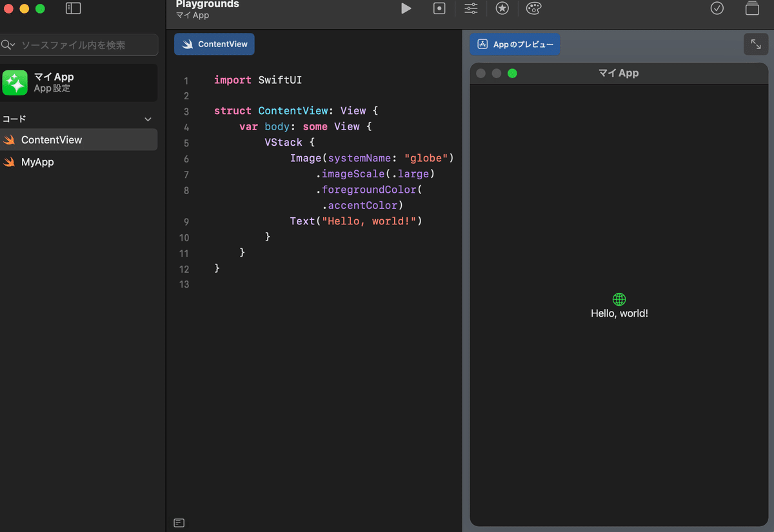Click the main window yellow minimize button
Viewport: 774px width, 532px height.
(25, 8)
